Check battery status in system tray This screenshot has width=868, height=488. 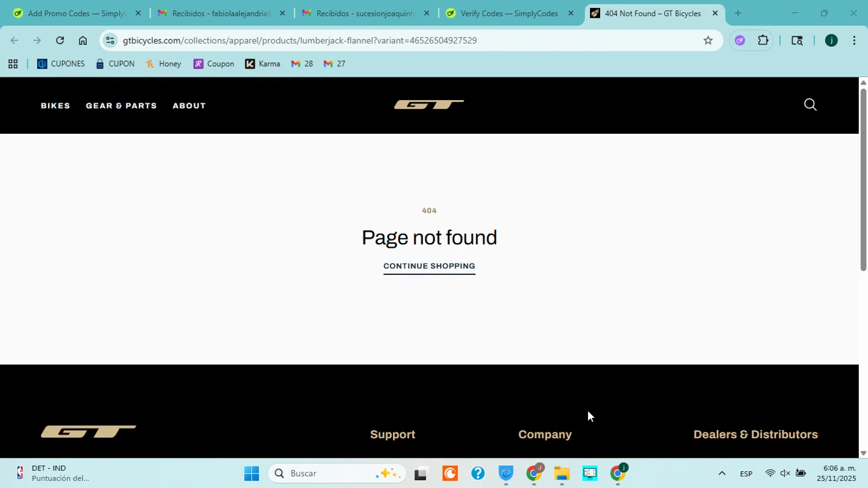pos(801,474)
